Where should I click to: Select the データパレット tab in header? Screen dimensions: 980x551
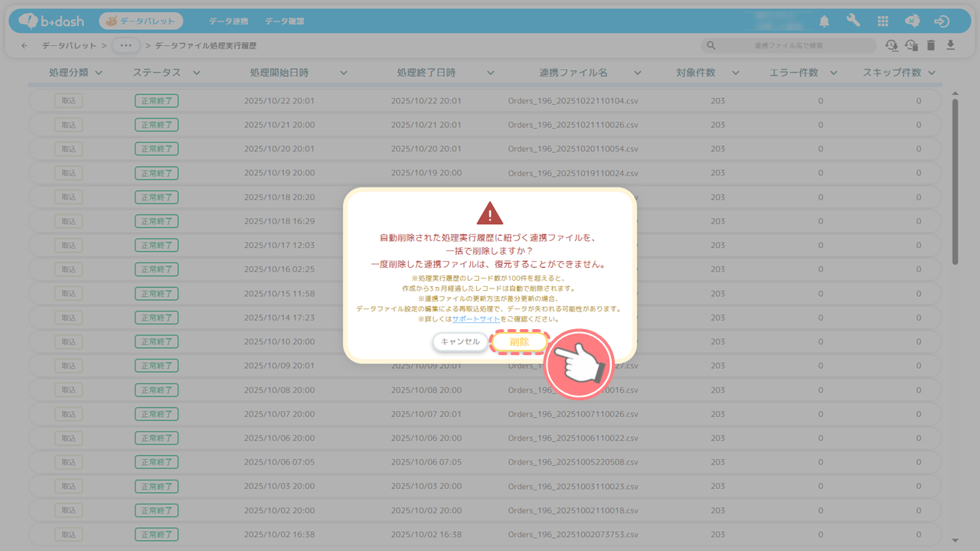[x=141, y=21]
